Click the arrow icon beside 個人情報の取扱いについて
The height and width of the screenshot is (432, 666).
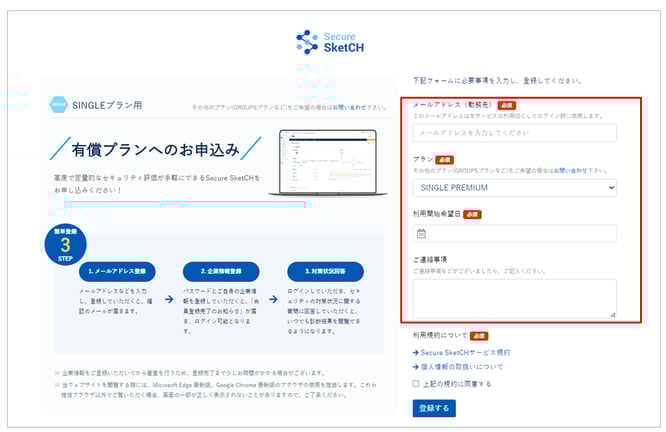[x=415, y=367]
